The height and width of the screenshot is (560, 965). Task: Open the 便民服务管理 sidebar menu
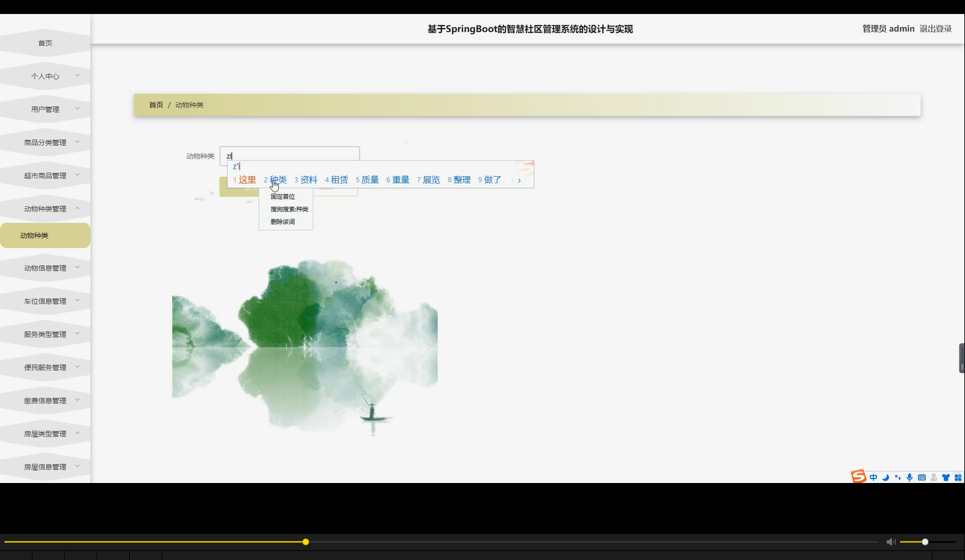click(x=45, y=367)
